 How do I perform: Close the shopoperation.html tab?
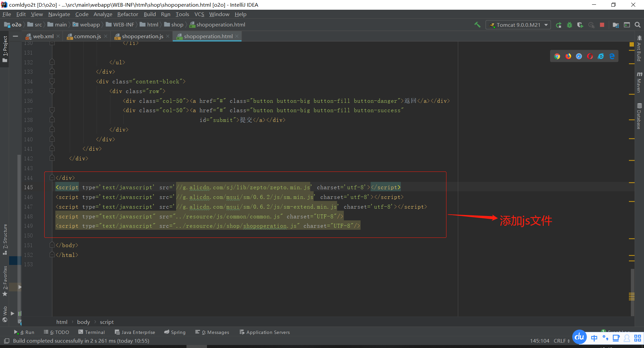click(x=237, y=36)
